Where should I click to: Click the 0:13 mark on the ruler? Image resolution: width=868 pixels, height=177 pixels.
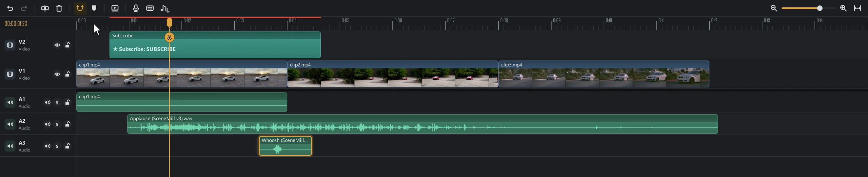[767, 21]
